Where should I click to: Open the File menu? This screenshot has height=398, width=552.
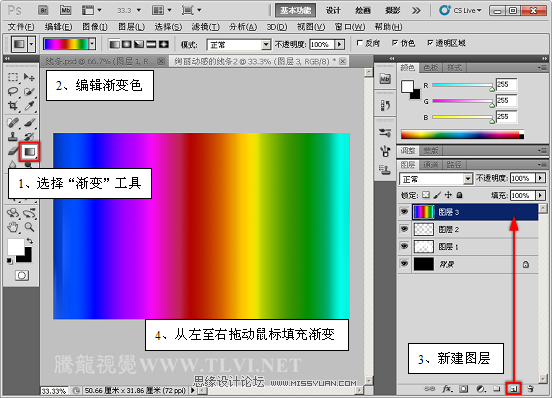pyautogui.click(x=21, y=27)
